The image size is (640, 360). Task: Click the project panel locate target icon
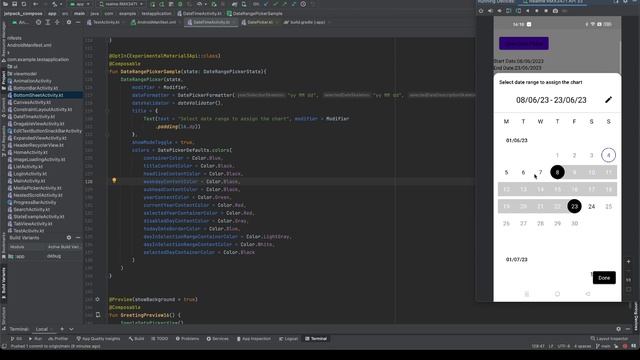38,22
